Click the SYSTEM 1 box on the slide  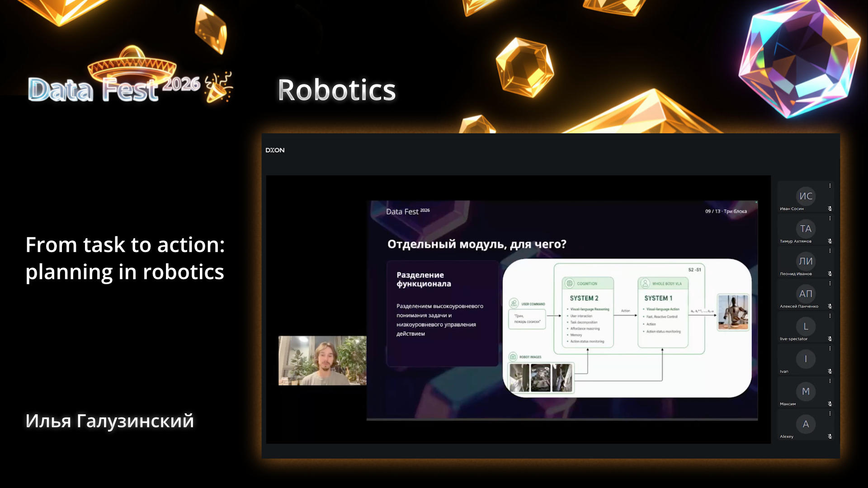[x=663, y=312]
